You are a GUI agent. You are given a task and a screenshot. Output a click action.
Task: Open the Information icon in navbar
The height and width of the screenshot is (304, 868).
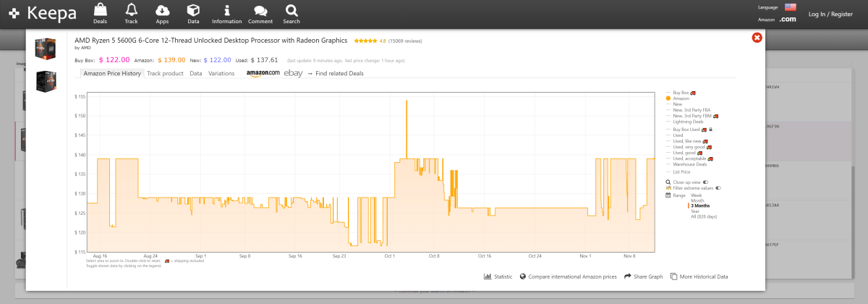[226, 10]
